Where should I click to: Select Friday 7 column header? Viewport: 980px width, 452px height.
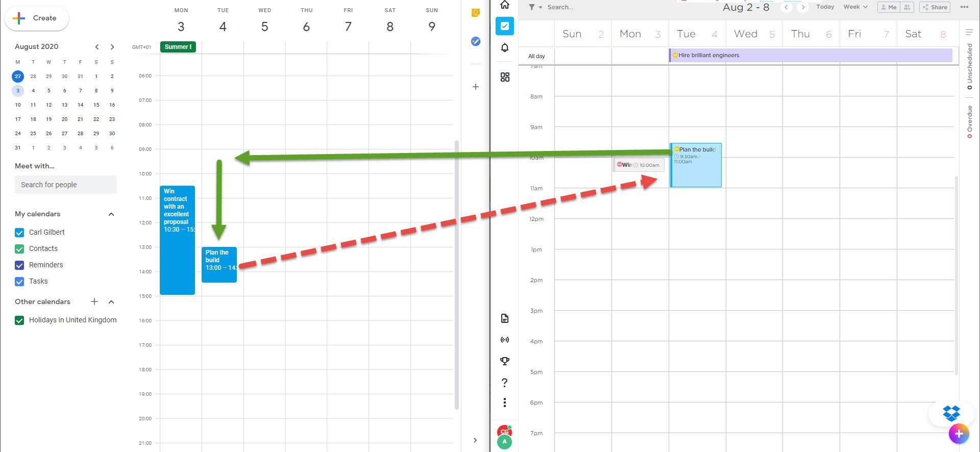[x=348, y=21]
